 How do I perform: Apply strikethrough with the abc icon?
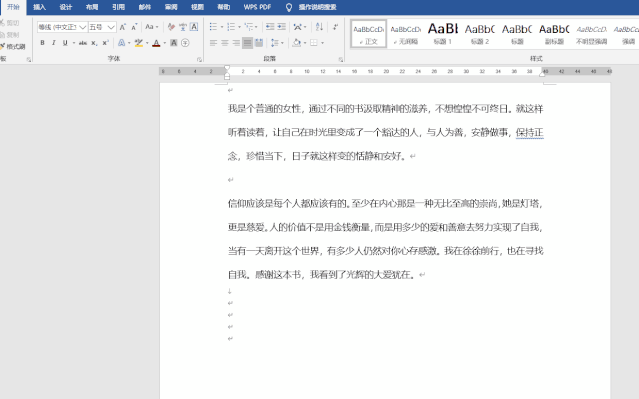point(83,43)
